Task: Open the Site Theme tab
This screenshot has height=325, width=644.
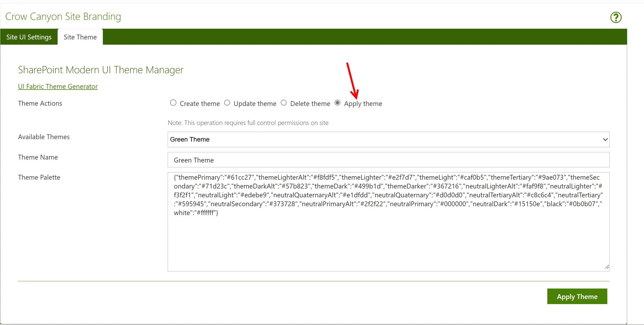Action: click(80, 37)
